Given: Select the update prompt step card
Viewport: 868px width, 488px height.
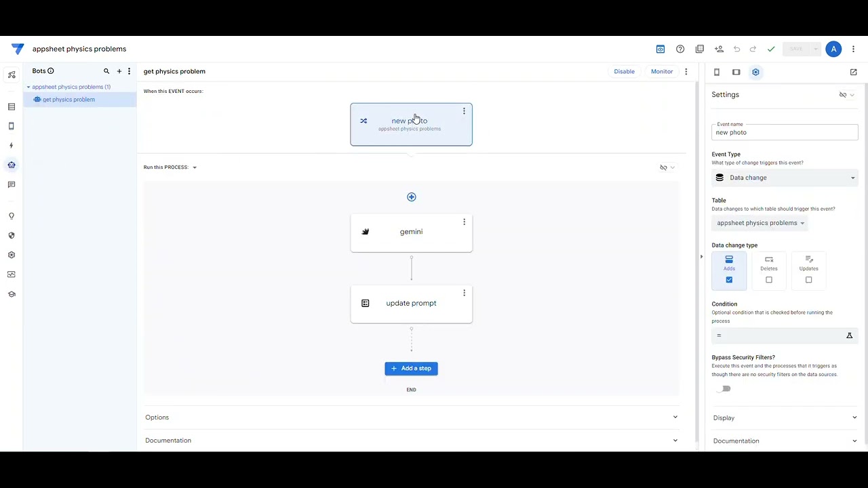Looking at the screenshot, I should (x=411, y=304).
